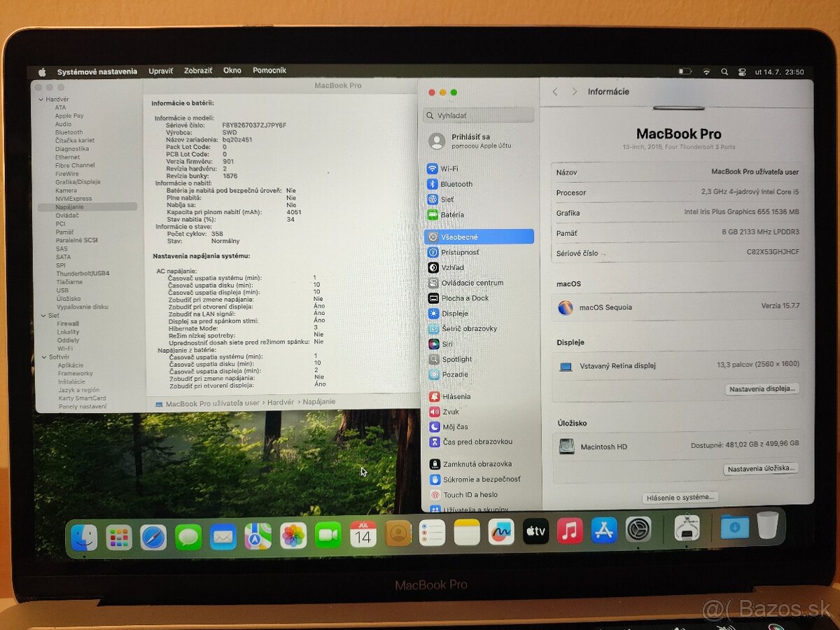Select Aplikácie under Softvér tree

(70, 365)
